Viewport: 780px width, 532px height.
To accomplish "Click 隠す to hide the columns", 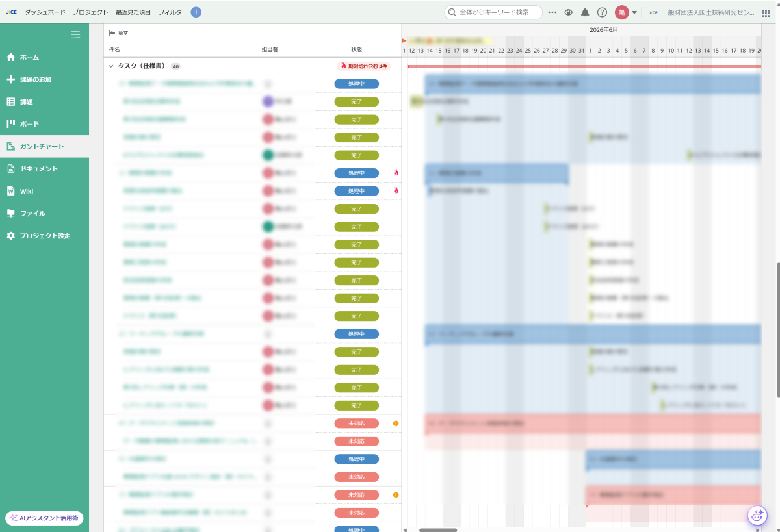I will click(118, 32).
